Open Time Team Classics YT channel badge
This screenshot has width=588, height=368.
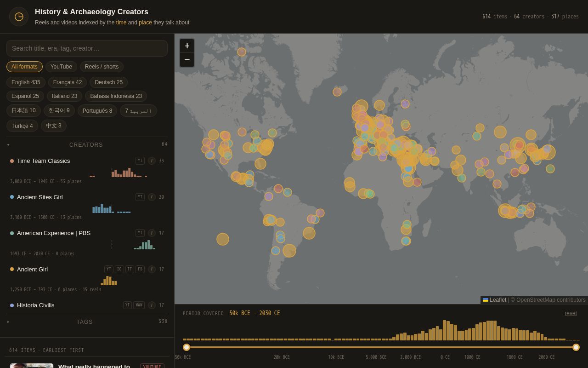point(140,161)
